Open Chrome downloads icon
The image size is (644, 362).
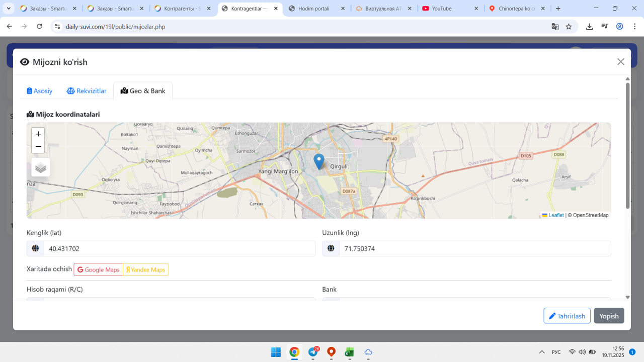589,27
